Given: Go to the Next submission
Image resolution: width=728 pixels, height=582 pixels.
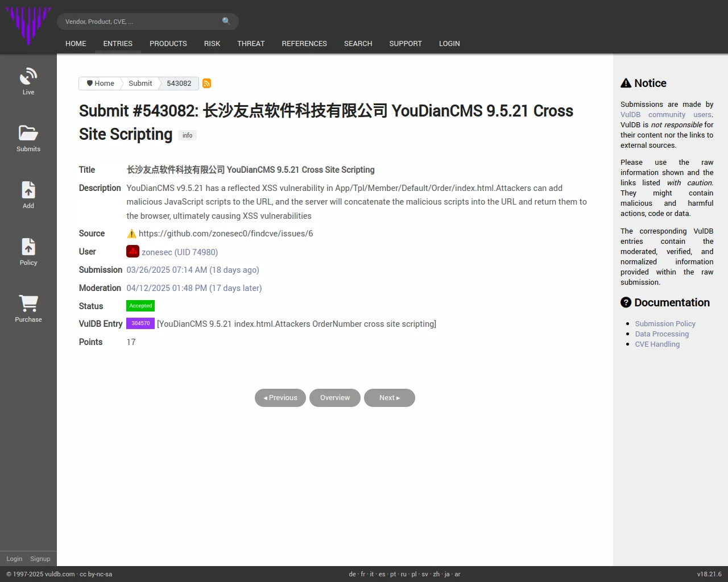Looking at the screenshot, I should (390, 398).
